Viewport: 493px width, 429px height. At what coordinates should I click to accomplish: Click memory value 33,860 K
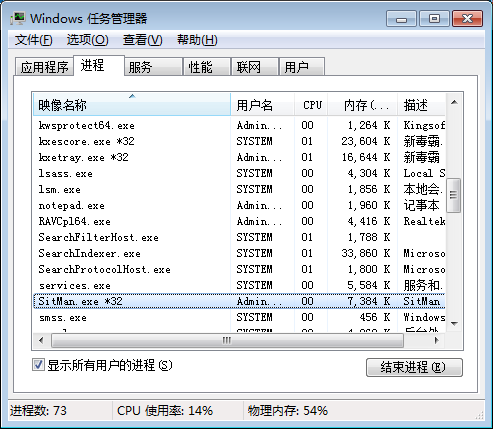[366, 253]
